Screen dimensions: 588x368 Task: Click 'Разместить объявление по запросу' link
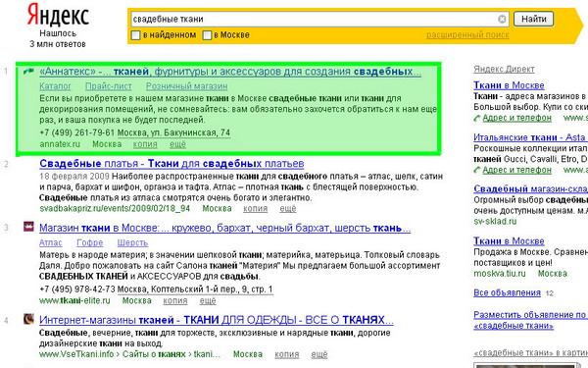[x=530, y=320]
